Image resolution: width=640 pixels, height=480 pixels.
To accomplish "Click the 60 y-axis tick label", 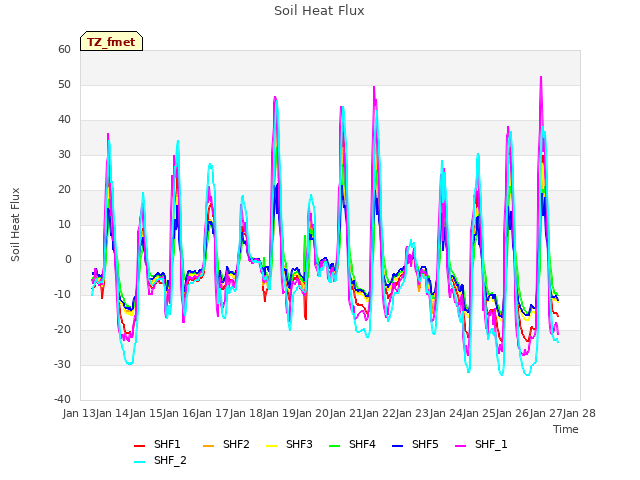I will (x=64, y=49).
